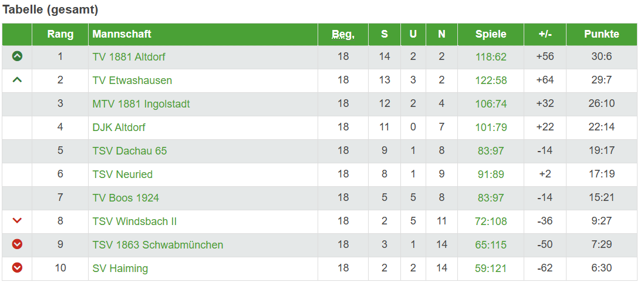Click the Beg. column header abbreviation
The width and height of the screenshot is (644, 292).
[x=343, y=35]
